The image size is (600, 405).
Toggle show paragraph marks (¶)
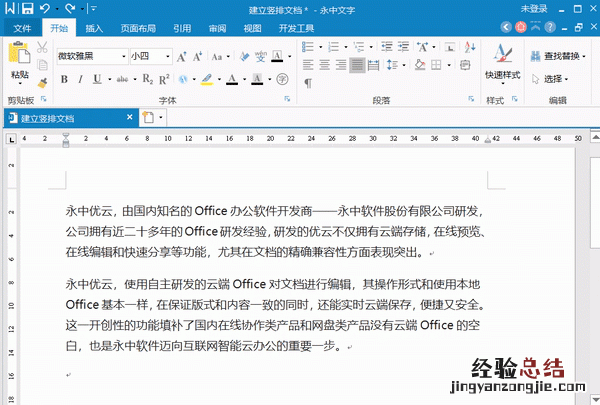tap(308, 83)
